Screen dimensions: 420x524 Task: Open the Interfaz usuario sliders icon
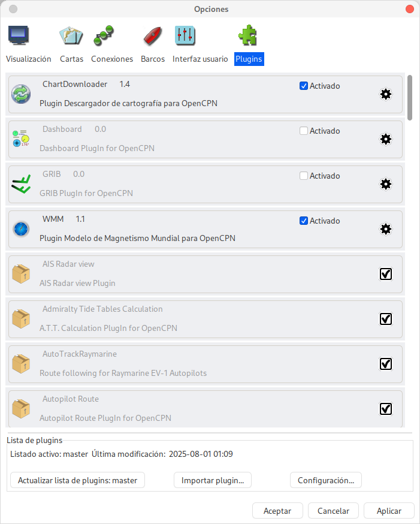[185, 35]
